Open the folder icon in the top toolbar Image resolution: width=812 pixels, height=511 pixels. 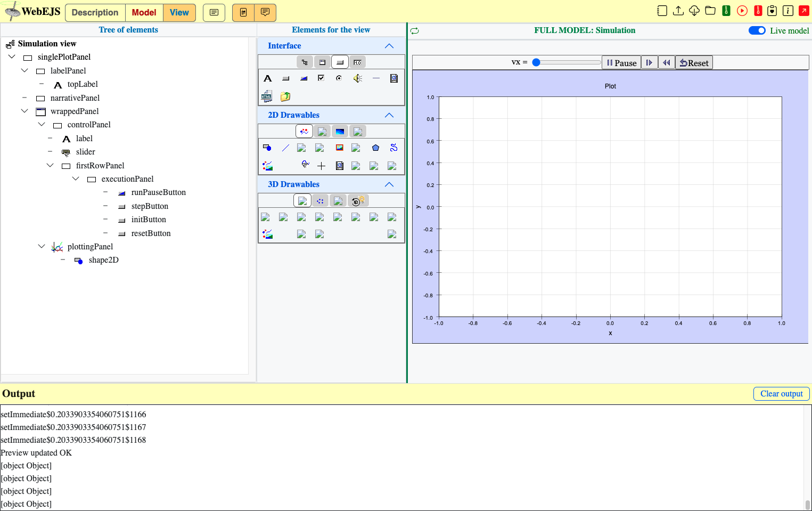710,11
